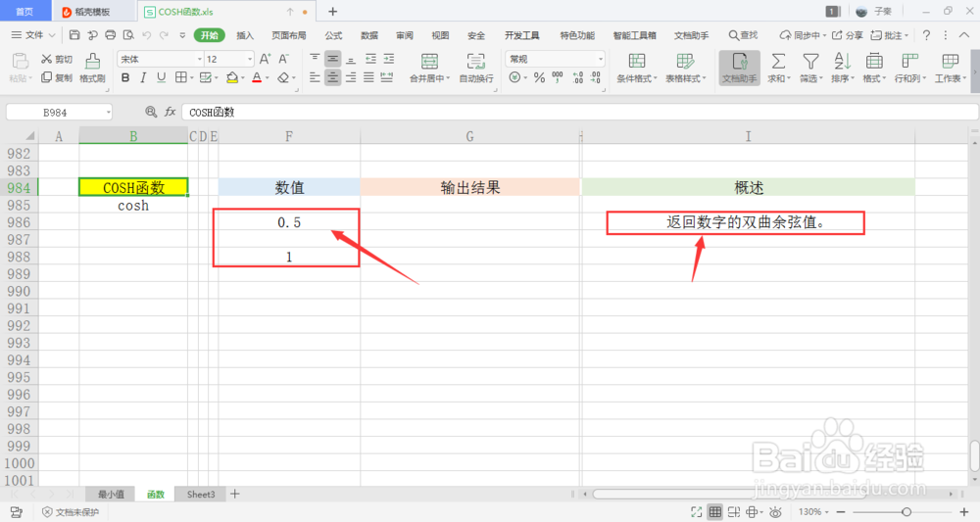Click the percent style icon

539,77
